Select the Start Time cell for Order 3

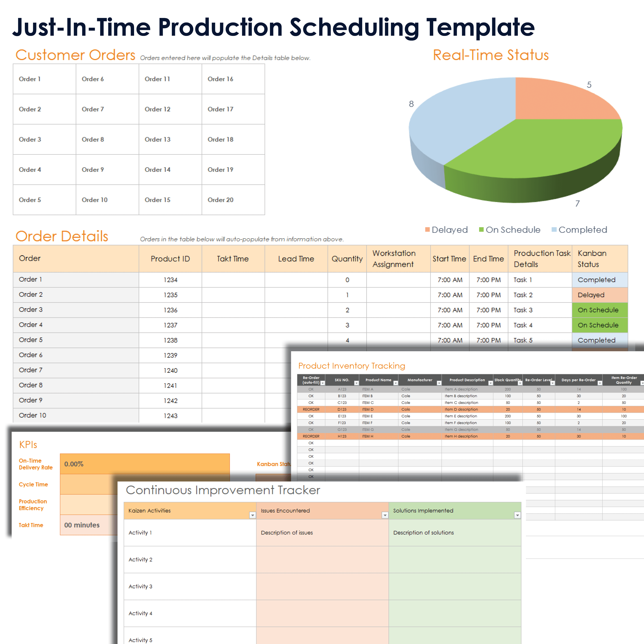450,310
